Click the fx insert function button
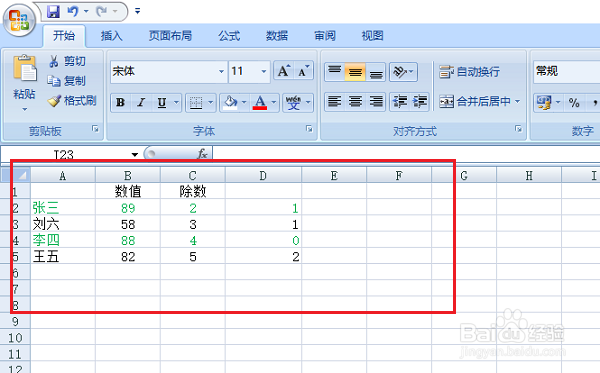 click(x=202, y=154)
